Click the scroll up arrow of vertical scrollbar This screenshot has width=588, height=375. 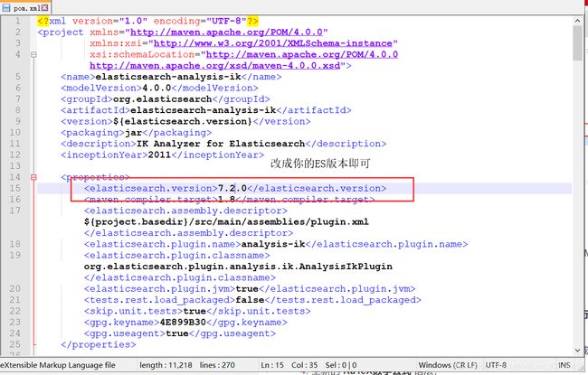click(577, 21)
